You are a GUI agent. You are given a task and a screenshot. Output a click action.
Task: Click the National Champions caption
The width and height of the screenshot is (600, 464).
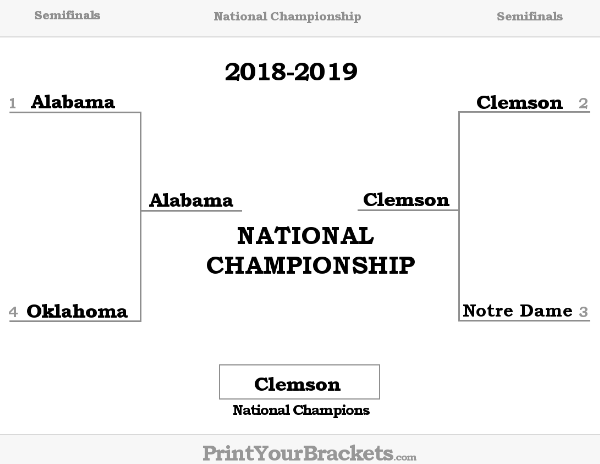[301, 410]
